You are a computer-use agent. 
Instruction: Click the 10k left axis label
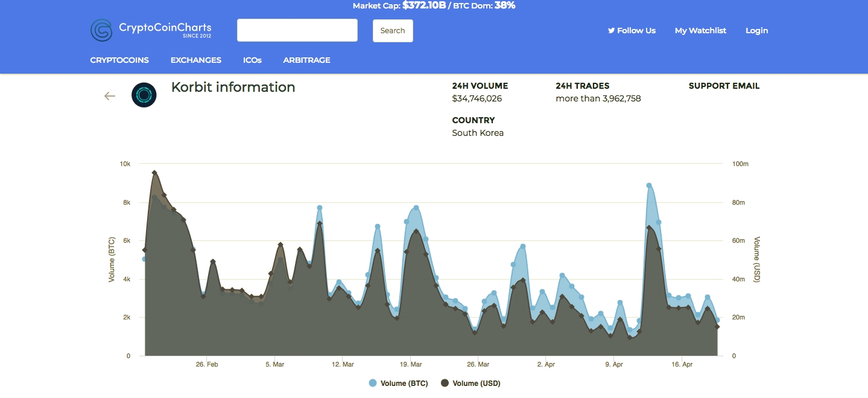coord(125,164)
